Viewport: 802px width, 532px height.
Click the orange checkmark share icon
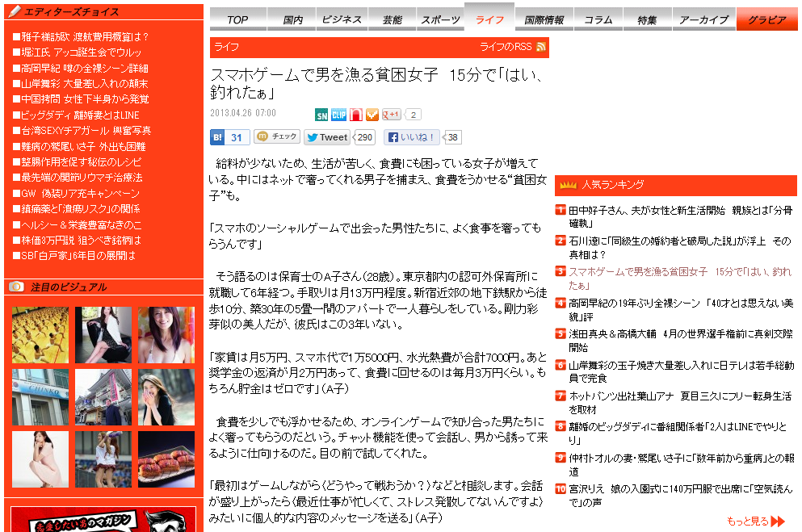[x=372, y=115]
